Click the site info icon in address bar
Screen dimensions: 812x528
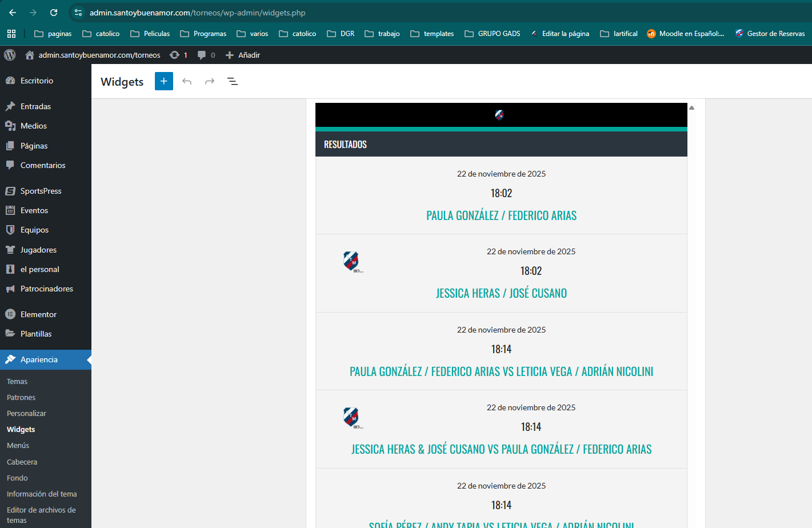pos(78,13)
